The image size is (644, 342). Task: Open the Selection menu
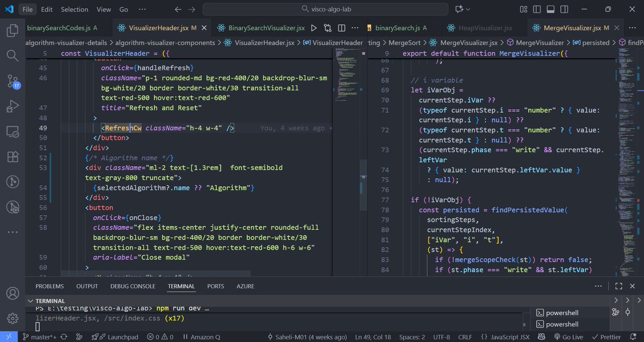pyautogui.click(x=74, y=9)
